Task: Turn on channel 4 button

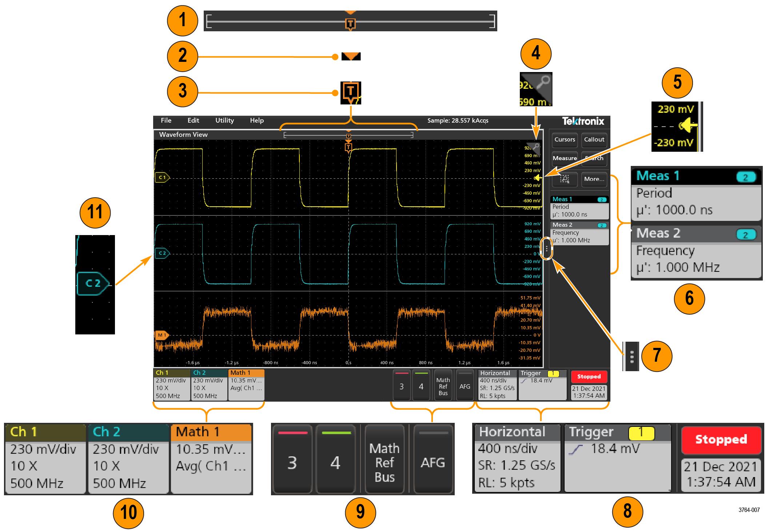Action: pyautogui.click(x=421, y=386)
